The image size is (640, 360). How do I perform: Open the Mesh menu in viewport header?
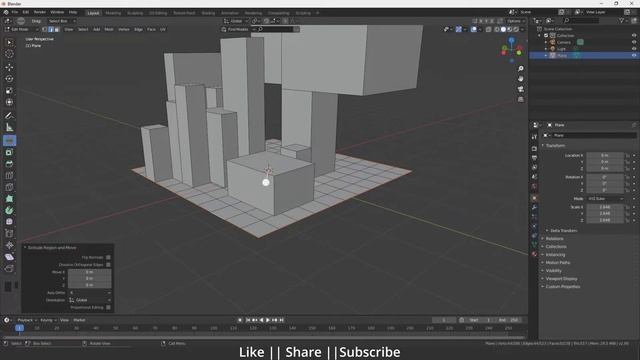[109, 29]
